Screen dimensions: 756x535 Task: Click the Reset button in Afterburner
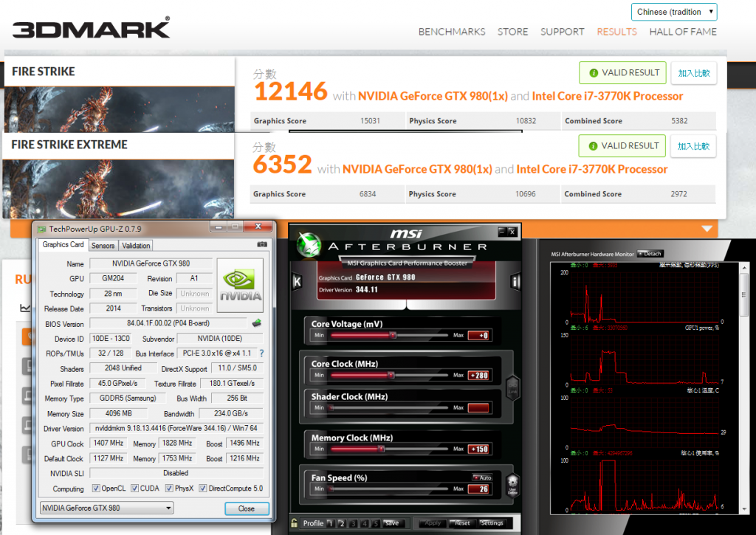pos(462,523)
